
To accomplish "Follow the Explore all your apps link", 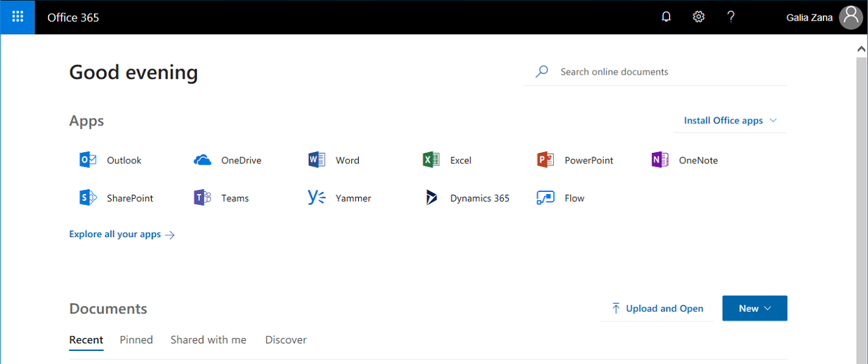I will (x=121, y=234).
